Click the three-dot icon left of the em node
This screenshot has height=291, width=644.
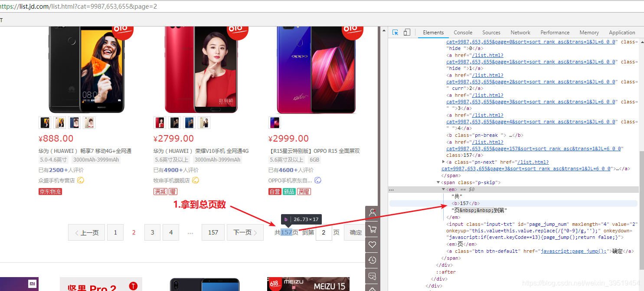[392, 190]
